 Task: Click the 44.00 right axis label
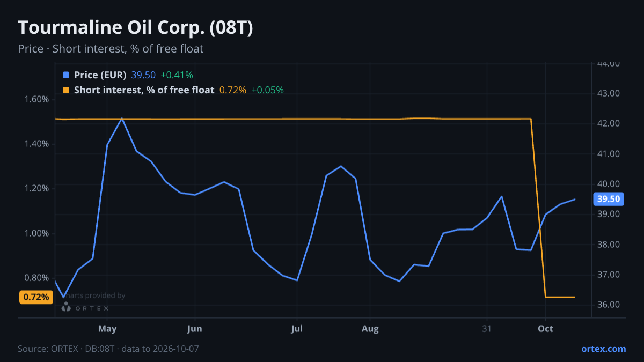click(609, 63)
